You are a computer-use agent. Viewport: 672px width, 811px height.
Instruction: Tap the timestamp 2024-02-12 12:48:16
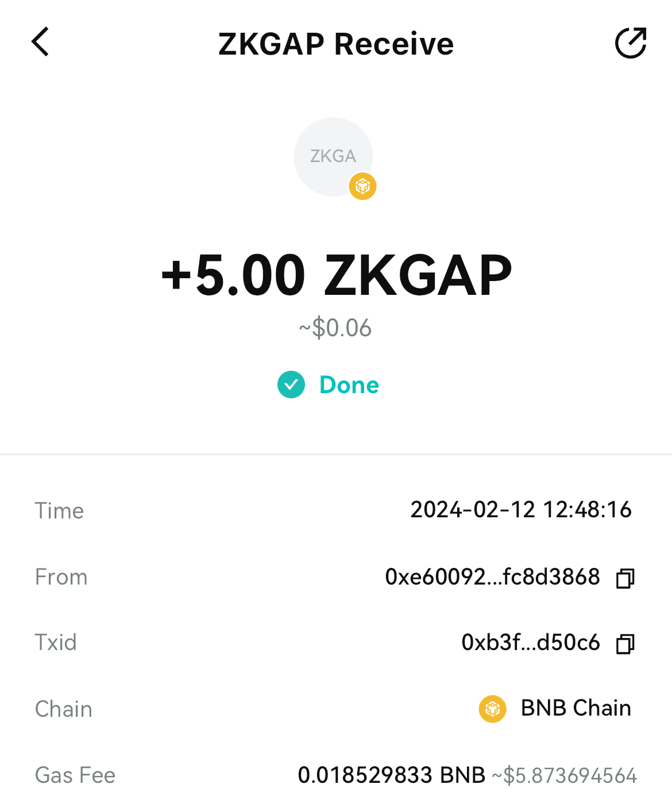[x=521, y=510]
